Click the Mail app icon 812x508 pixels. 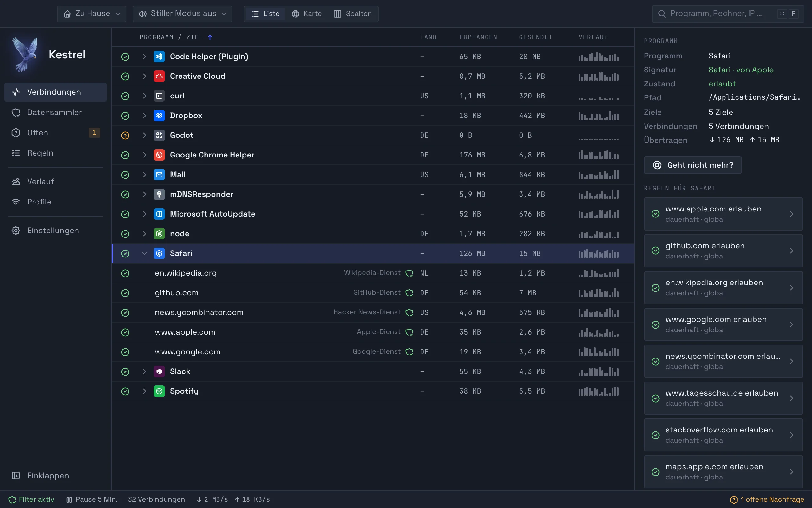[159, 175]
